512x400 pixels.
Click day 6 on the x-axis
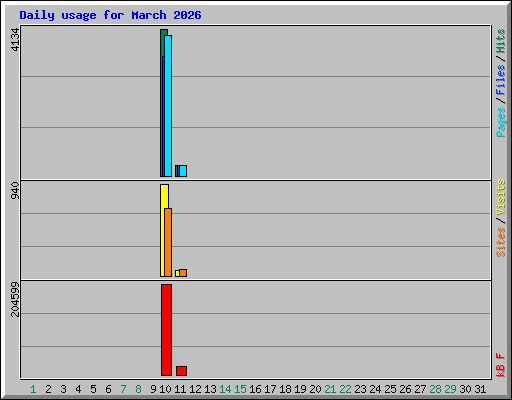point(108,389)
